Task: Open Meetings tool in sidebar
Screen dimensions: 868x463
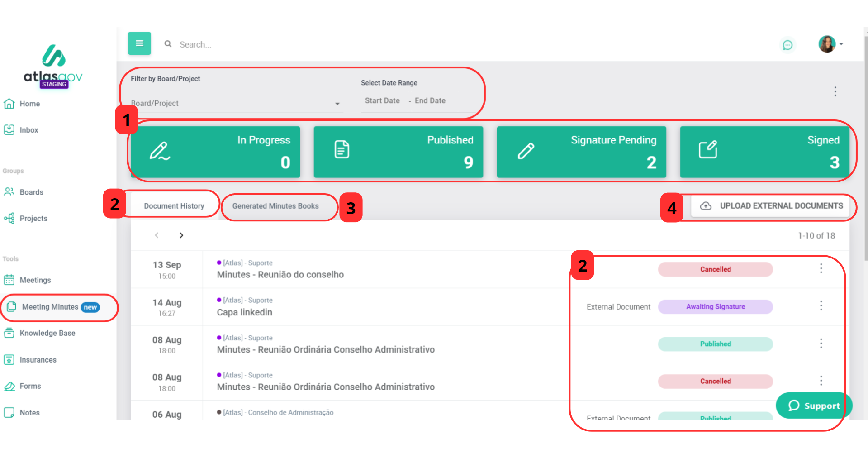Action: click(x=35, y=280)
